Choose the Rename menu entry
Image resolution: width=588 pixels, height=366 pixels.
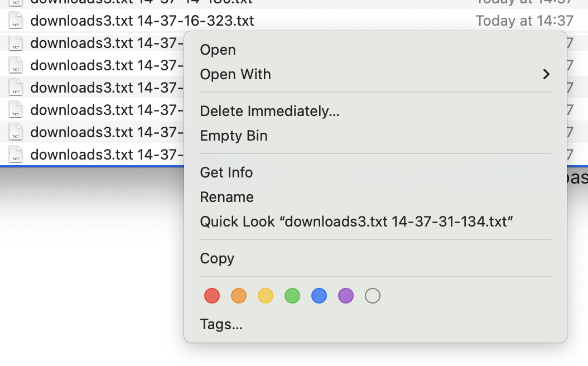(x=227, y=197)
